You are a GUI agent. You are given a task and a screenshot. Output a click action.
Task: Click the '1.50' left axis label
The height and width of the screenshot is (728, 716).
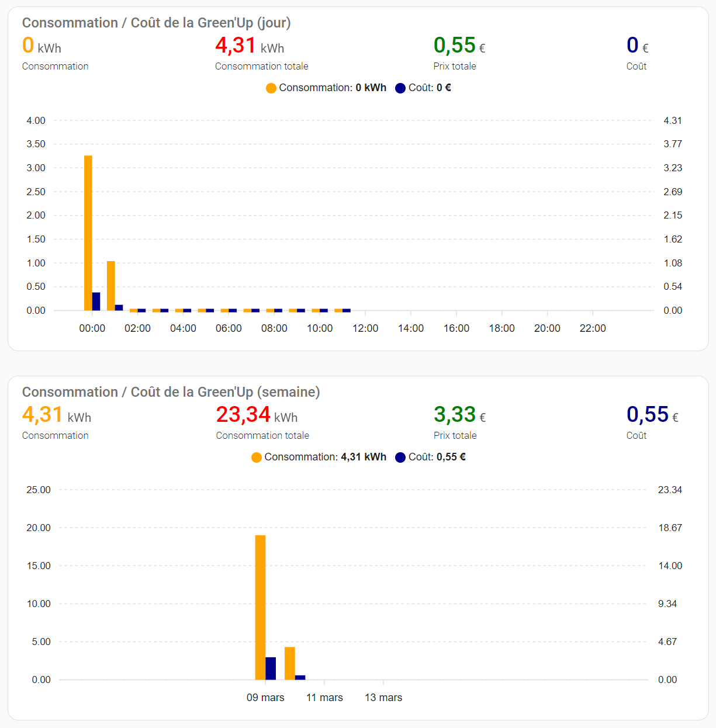(36, 239)
